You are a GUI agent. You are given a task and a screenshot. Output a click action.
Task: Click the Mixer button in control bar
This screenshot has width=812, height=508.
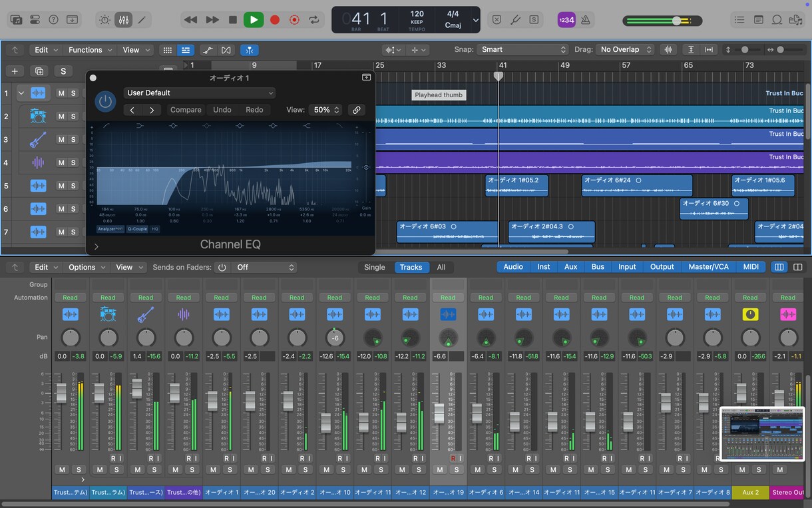click(123, 20)
